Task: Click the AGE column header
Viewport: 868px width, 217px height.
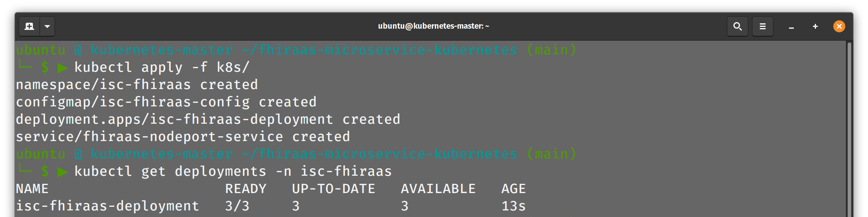Action: [x=514, y=189]
